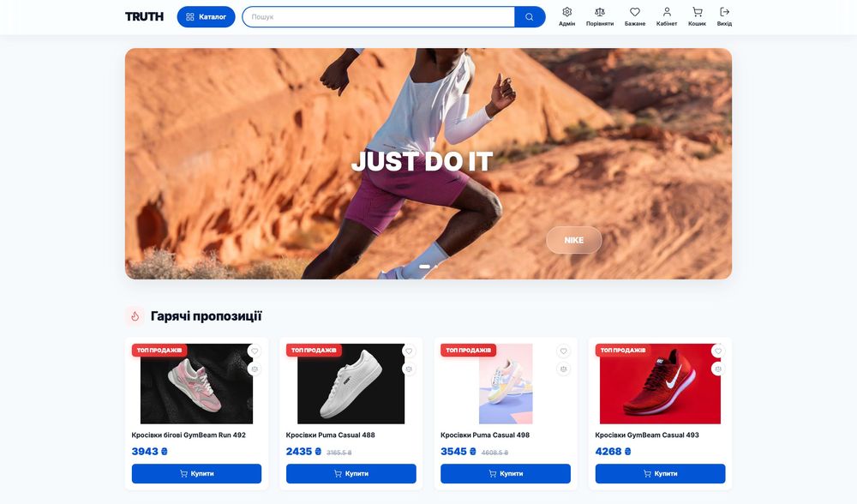This screenshot has width=857, height=504.
Task: Add Puma Casual 488 to wishlist
Action: (x=409, y=351)
